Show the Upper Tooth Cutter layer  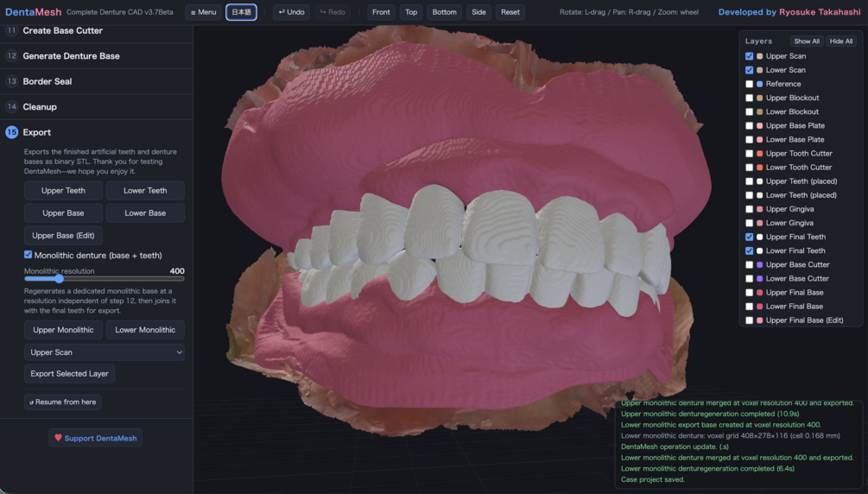click(749, 154)
